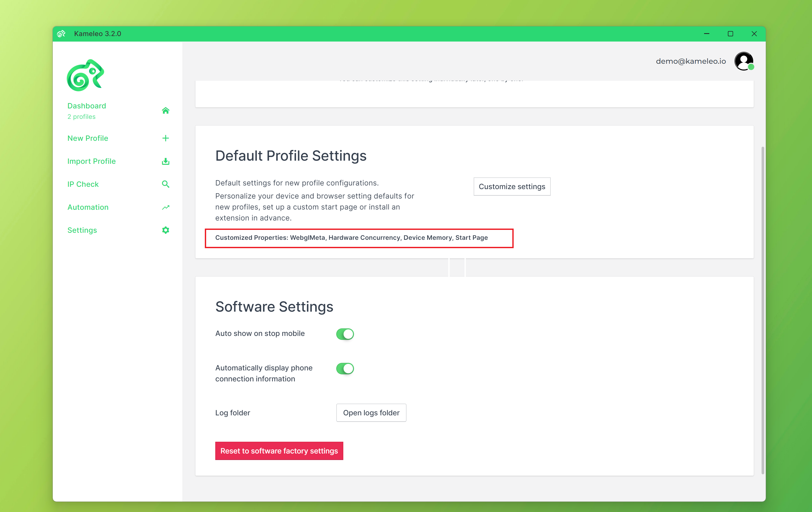
Task: Click the Customized Properties summary text
Action: [351, 238]
